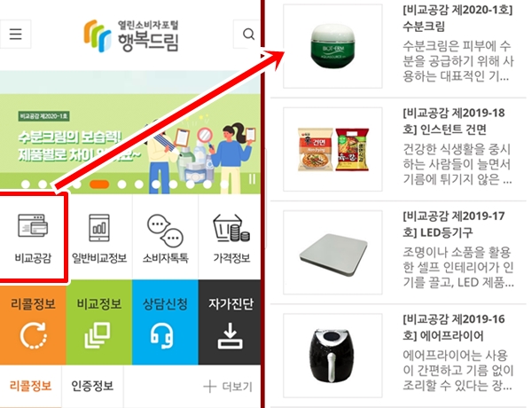Jump to the first banner dot

click(26, 184)
